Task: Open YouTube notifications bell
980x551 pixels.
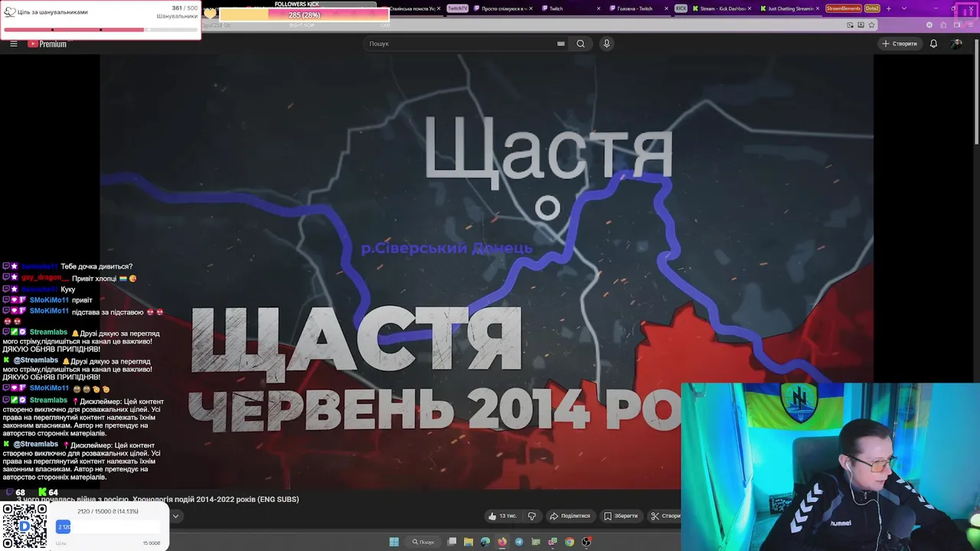Action: [x=933, y=44]
